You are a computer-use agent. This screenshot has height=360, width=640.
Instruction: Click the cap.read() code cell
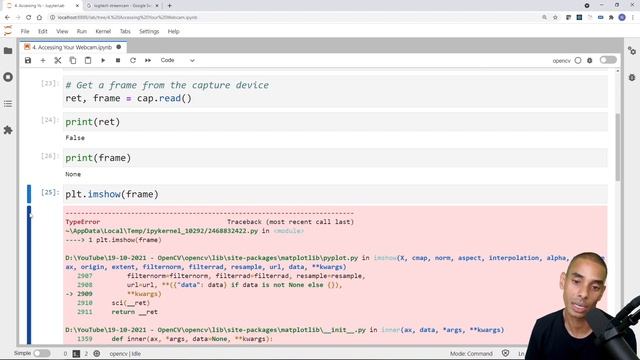(335, 92)
